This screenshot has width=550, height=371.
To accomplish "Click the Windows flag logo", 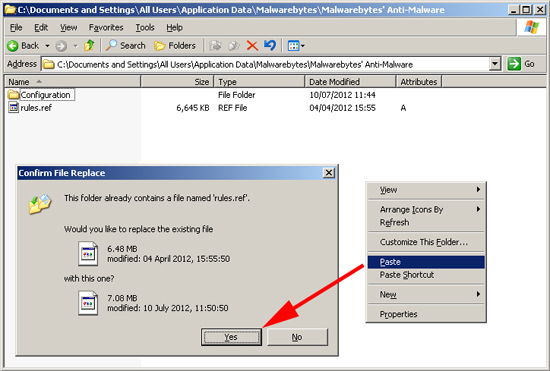I will pos(531,27).
